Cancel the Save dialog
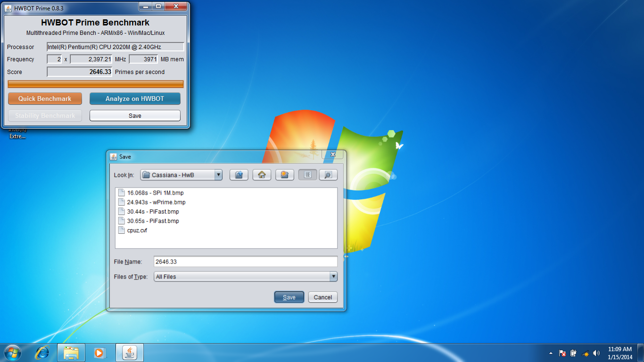Image resolution: width=644 pixels, height=362 pixels. [323, 297]
